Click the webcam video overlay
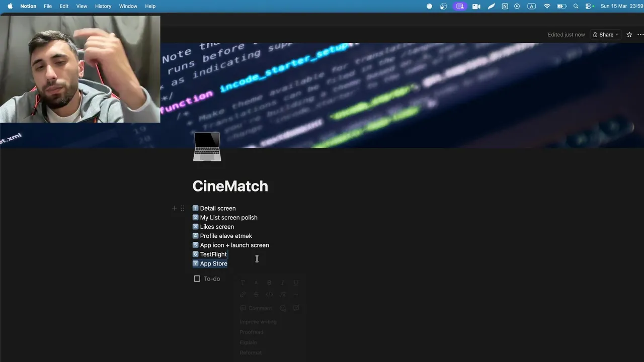Image resolution: width=644 pixels, height=362 pixels. 80,69
